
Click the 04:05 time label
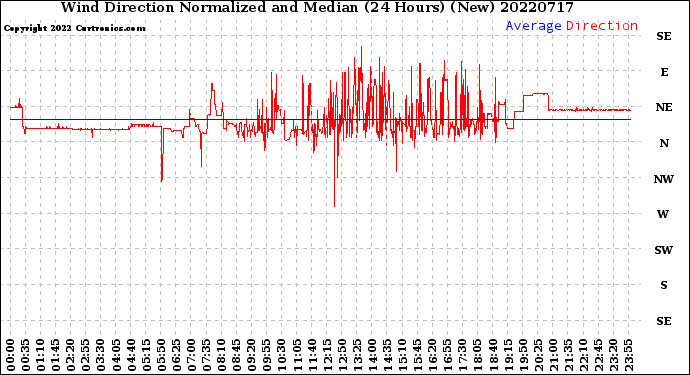click(116, 355)
